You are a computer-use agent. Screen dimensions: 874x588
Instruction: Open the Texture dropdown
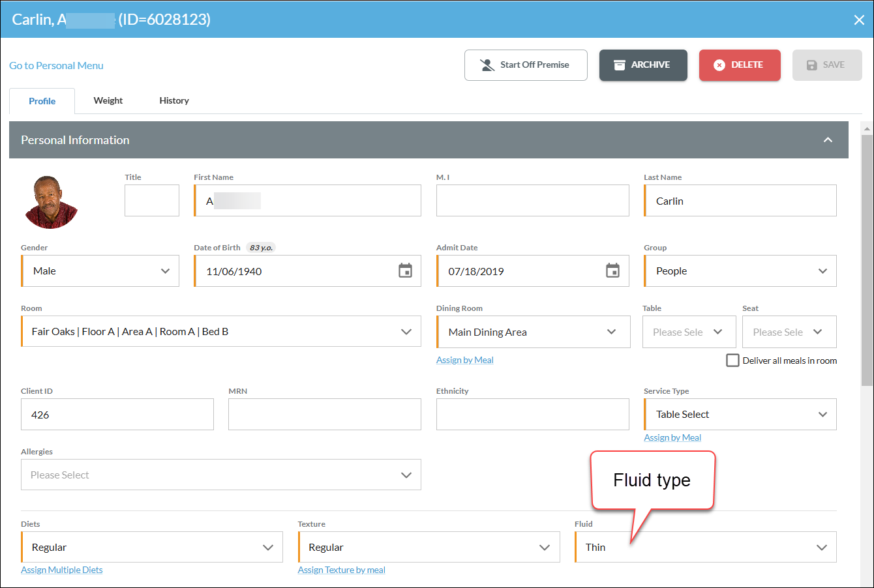tap(429, 547)
